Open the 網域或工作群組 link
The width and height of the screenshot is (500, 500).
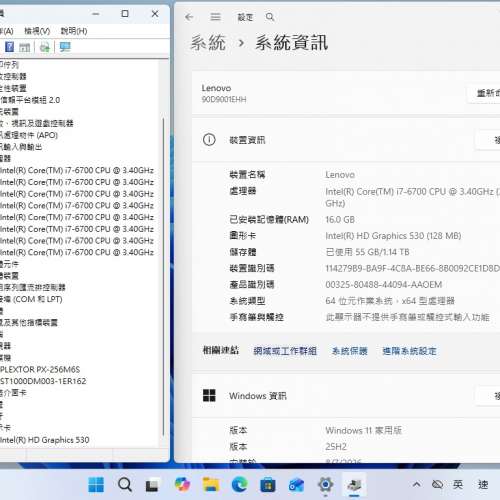pyautogui.click(x=285, y=351)
